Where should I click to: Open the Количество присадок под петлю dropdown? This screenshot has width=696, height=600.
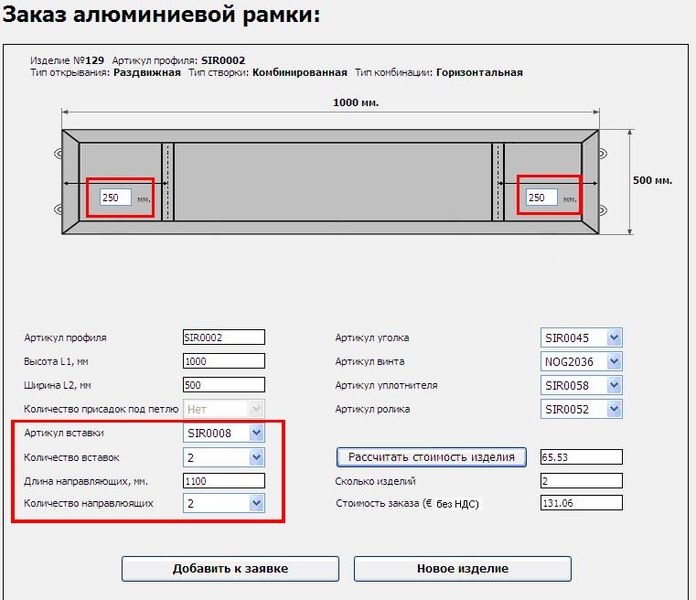pyautogui.click(x=224, y=409)
